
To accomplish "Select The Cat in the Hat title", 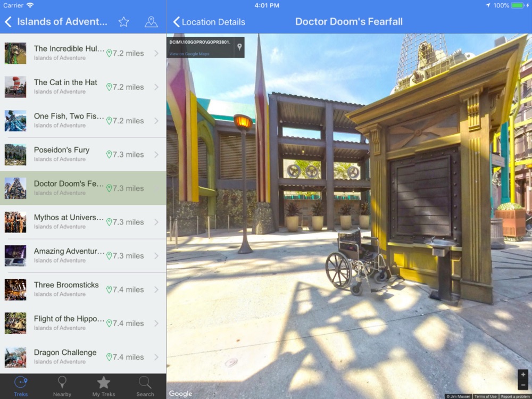I will [65, 82].
